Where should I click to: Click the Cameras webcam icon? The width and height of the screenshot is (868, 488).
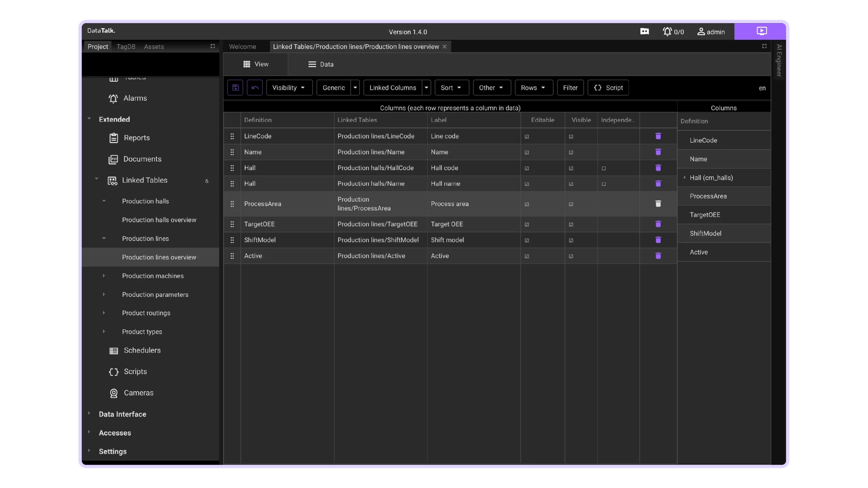[x=114, y=393]
